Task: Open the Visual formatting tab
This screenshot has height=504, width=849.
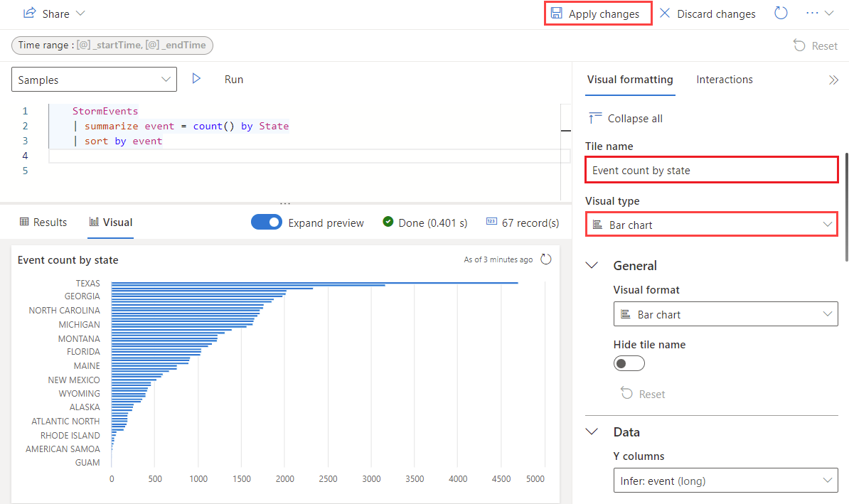Action: pos(630,80)
